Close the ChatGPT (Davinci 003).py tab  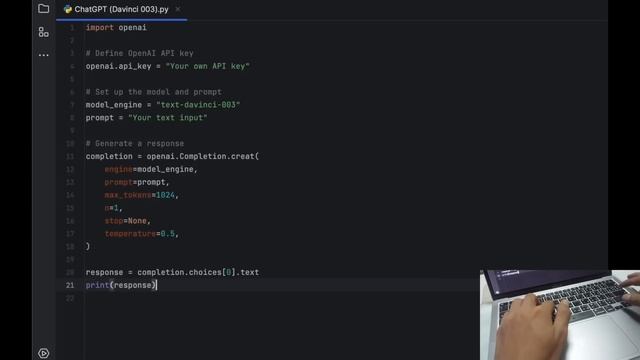178,9
